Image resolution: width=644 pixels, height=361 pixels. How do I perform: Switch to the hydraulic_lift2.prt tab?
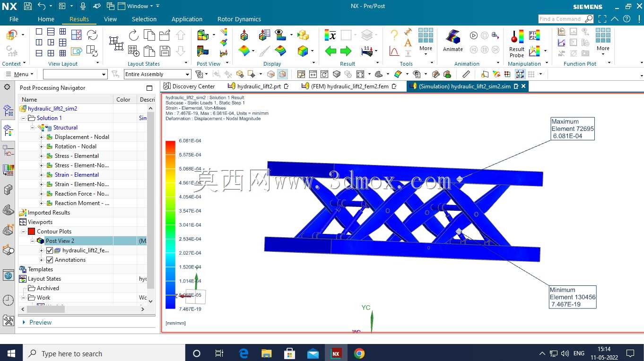click(258, 86)
